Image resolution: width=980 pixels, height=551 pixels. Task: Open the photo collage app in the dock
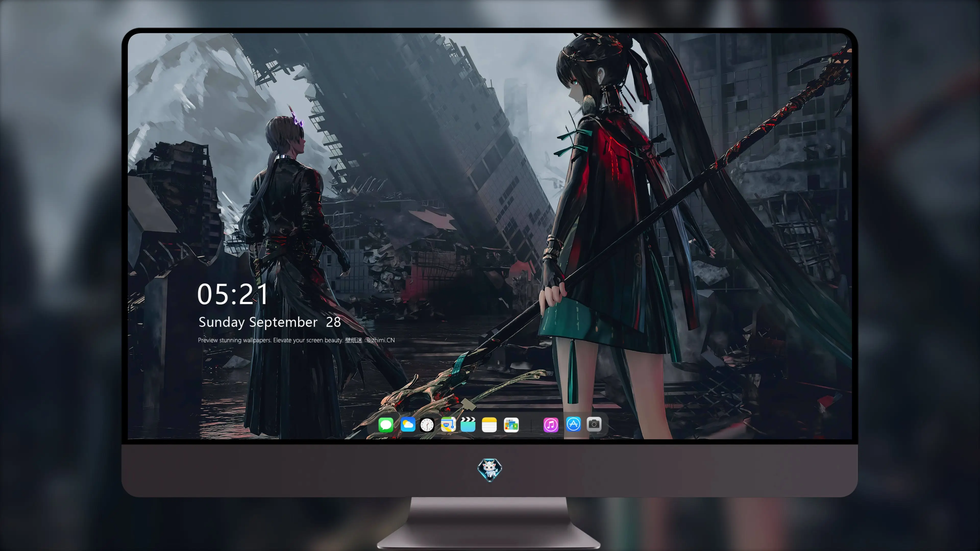coord(511,425)
